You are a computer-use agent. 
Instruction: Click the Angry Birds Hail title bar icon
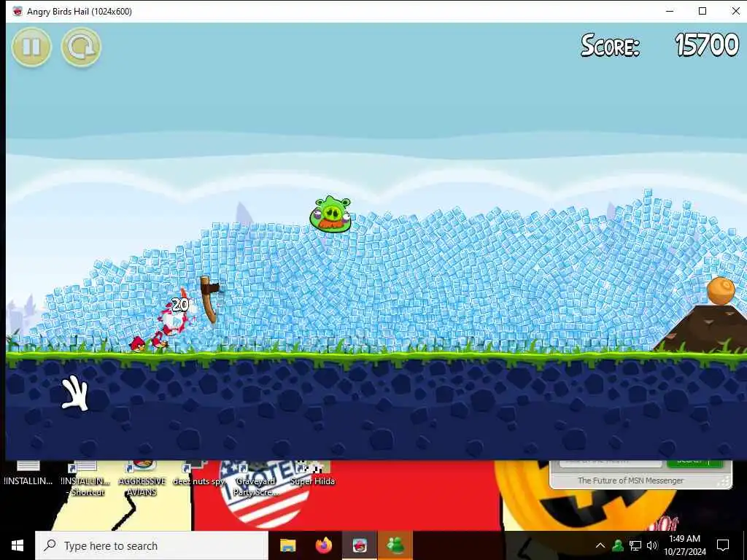[x=18, y=12]
